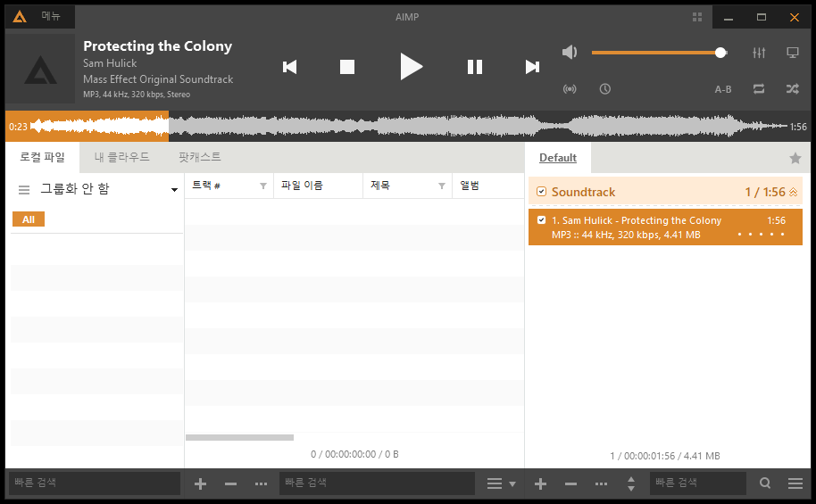Open favorites with the star icon
This screenshot has width=816, height=504.
pyautogui.click(x=795, y=158)
